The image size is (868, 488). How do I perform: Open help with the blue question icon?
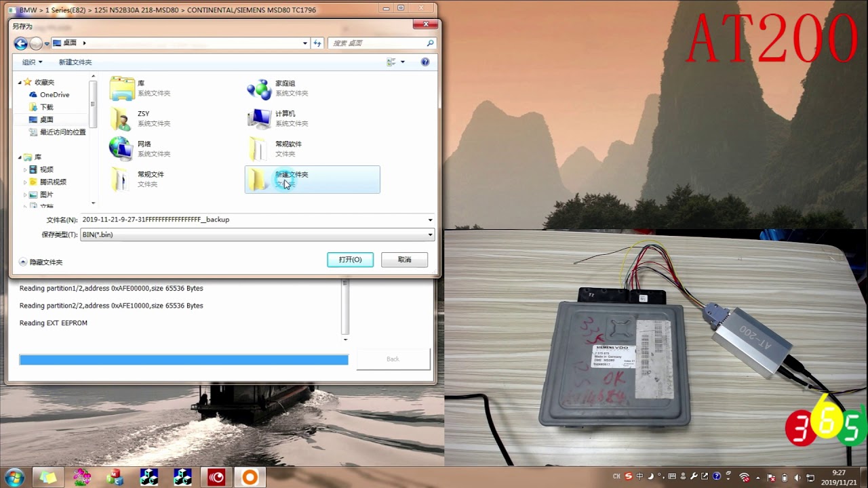pos(425,62)
